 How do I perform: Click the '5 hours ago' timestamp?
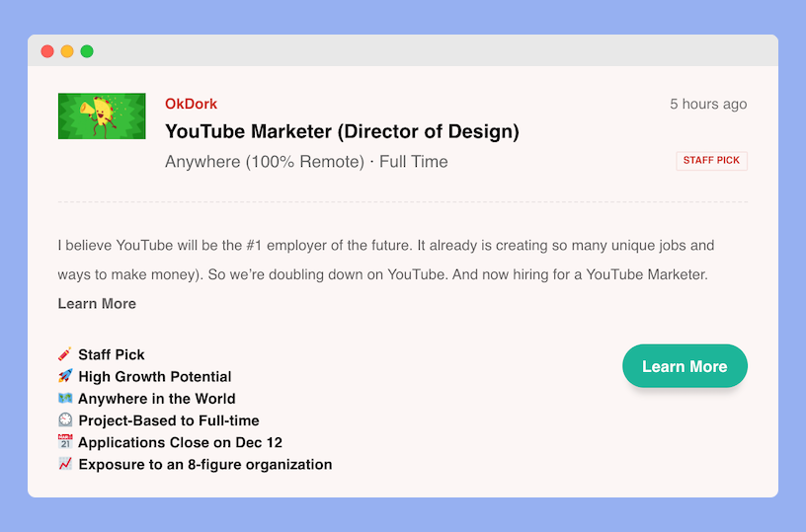(x=708, y=105)
